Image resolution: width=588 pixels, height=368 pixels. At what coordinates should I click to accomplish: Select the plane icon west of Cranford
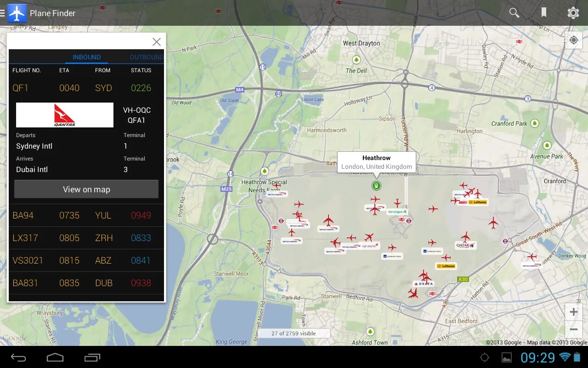(493, 223)
